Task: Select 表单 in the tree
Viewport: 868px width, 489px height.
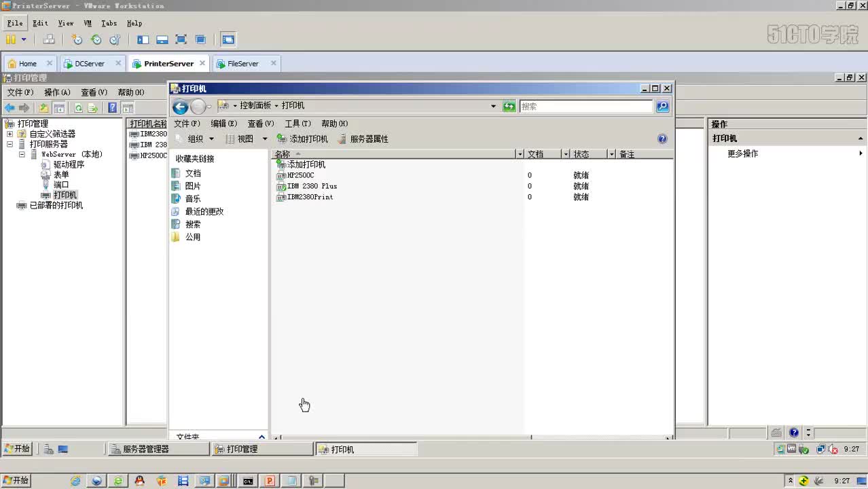Action: [x=61, y=175]
